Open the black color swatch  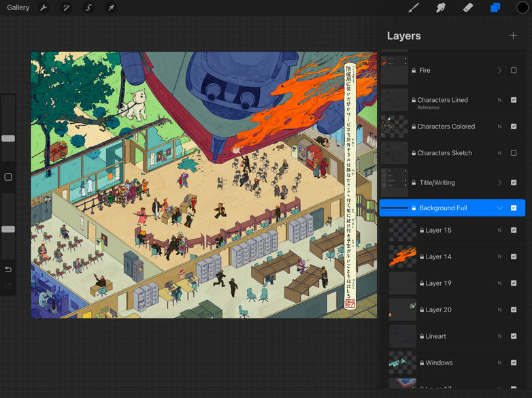tap(522, 7)
